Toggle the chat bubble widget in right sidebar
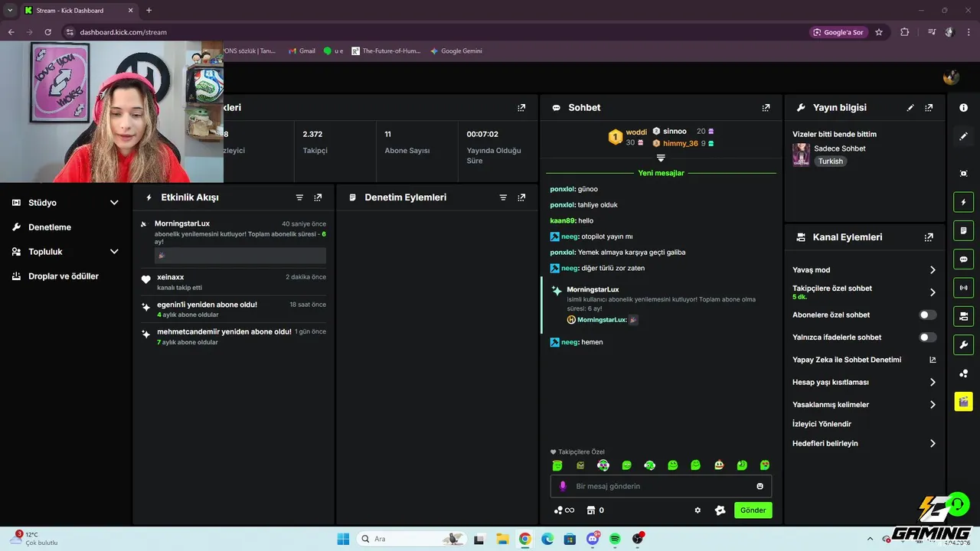Viewport: 980px width, 551px height. tap(963, 259)
